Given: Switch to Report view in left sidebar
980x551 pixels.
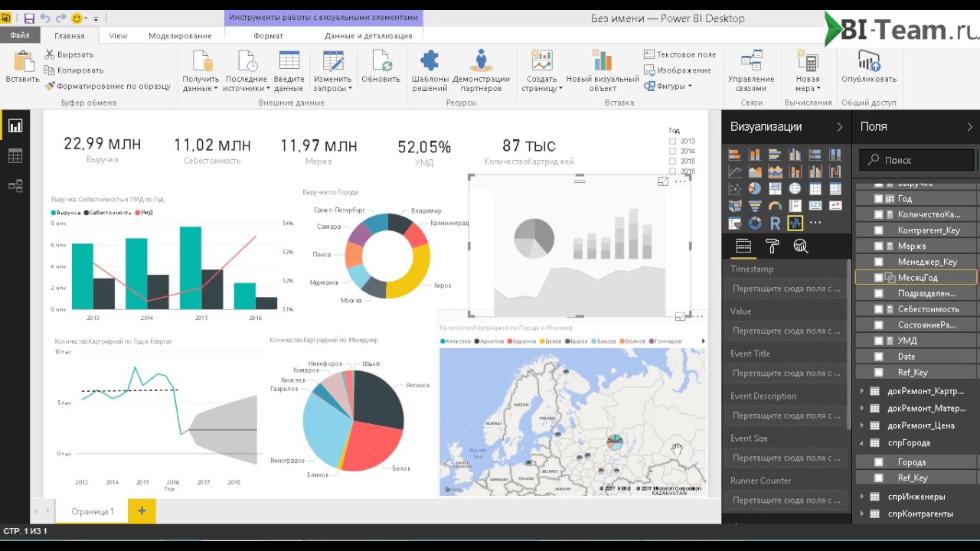Looking at the screenshot, I should tap(15, 126).
